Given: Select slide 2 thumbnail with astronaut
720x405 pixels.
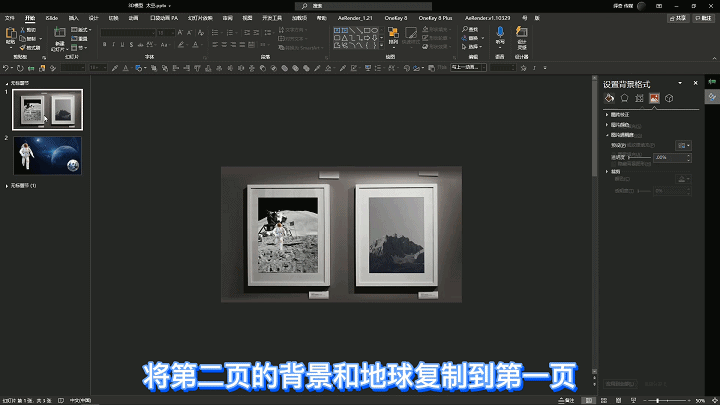Looking at the screenshot, I should click(x=48, y=155).
